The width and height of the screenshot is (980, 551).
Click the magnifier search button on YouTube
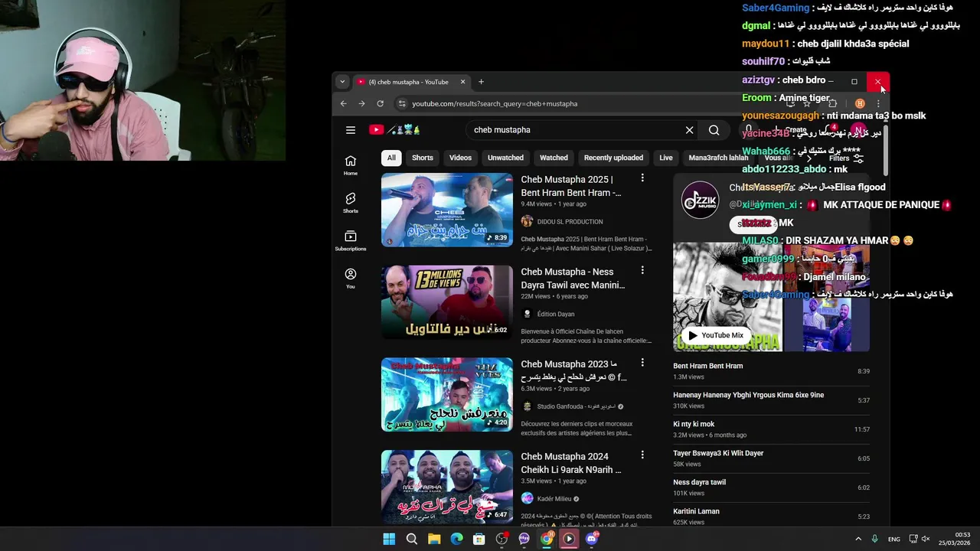[x=714, y=130]
